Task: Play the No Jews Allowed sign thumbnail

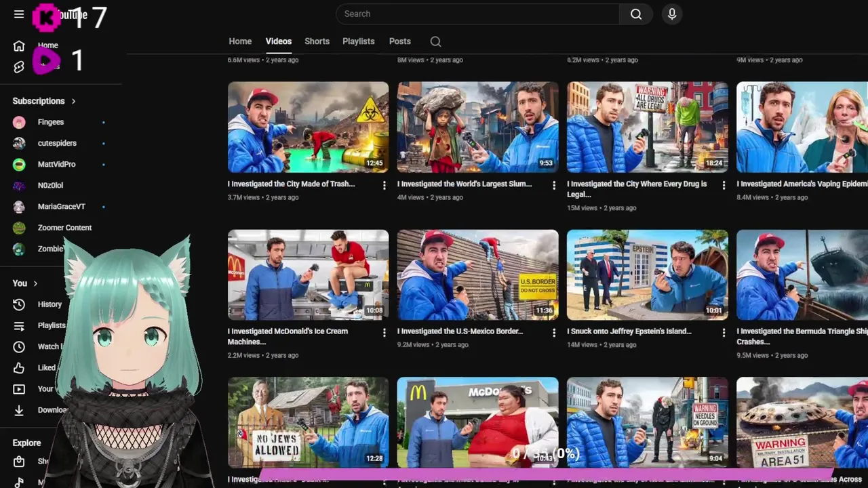Action: click(308, 422)
